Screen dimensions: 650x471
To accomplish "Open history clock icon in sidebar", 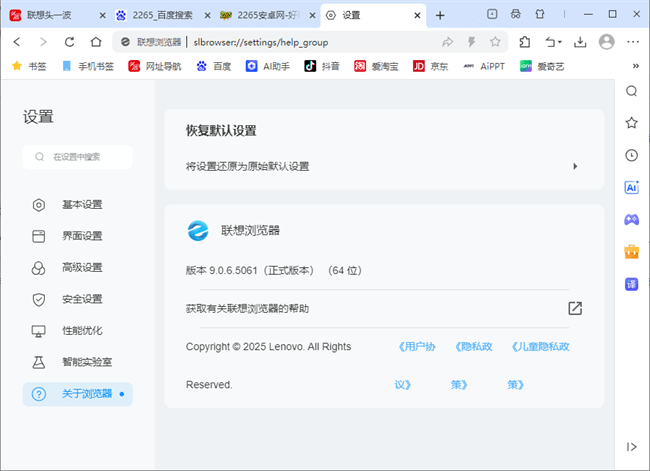I will click(631, 155).
